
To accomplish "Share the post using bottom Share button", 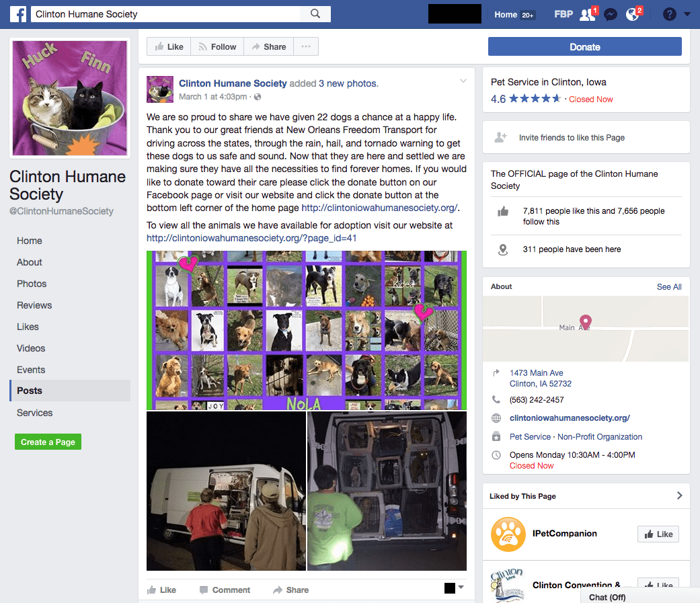I will (x=291, y=590).
